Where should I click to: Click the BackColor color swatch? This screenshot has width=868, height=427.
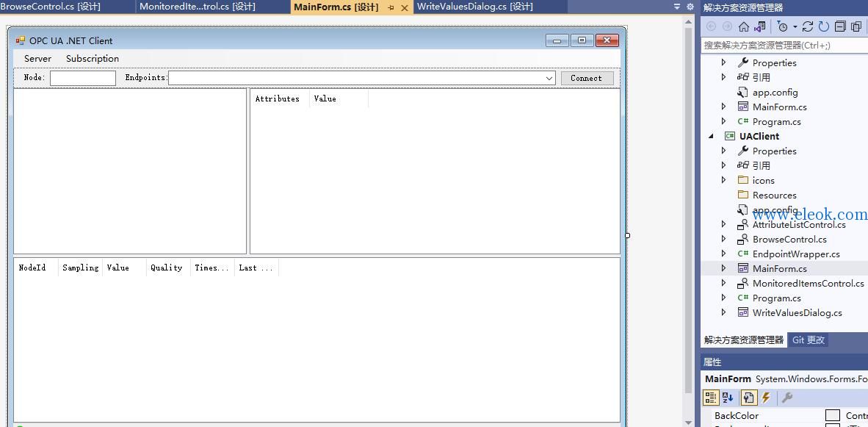[x=833, y=415]
